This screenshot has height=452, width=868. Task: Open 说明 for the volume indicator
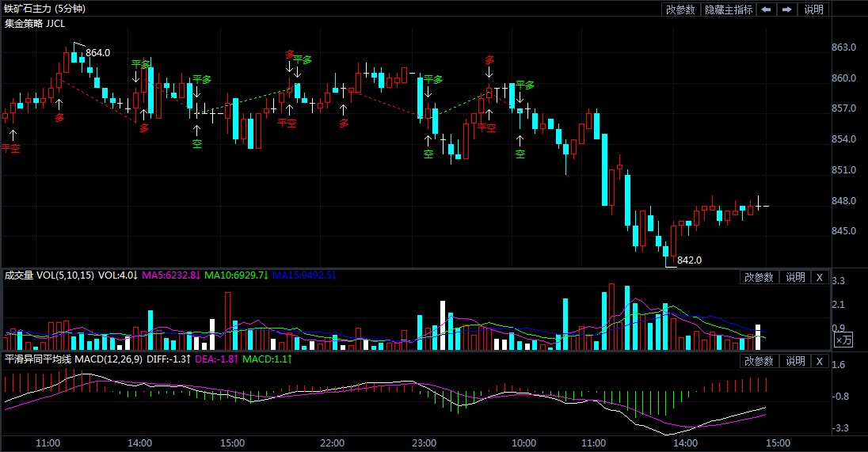coord(794,277)
